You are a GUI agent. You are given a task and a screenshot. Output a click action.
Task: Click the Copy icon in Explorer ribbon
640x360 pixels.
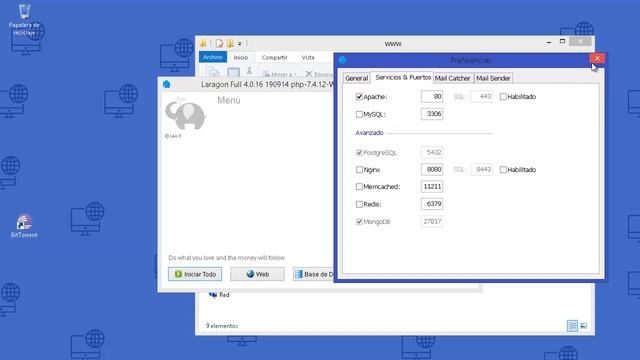[x=213, y=73]
